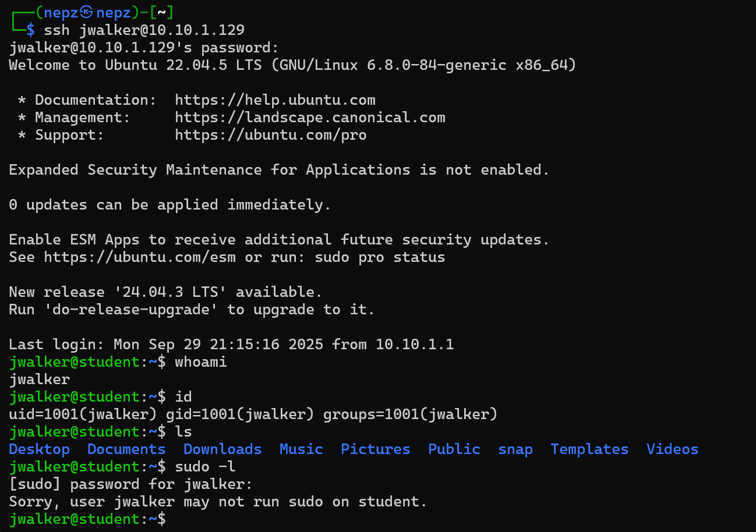Click the 10.10.1.1 address in Last login line

click(x=414, y=345)
